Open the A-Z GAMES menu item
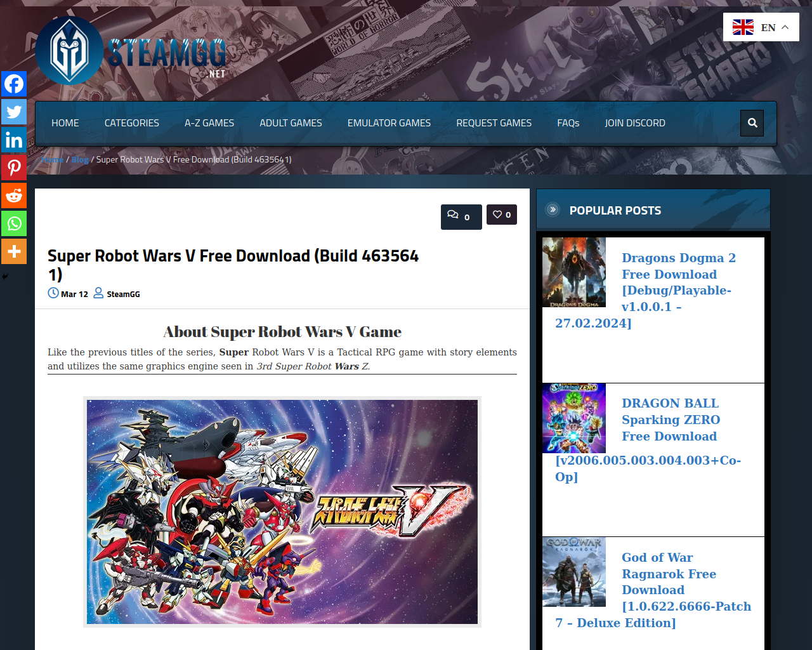The height and width of the screenshot is (650, 812). [209, 123]
